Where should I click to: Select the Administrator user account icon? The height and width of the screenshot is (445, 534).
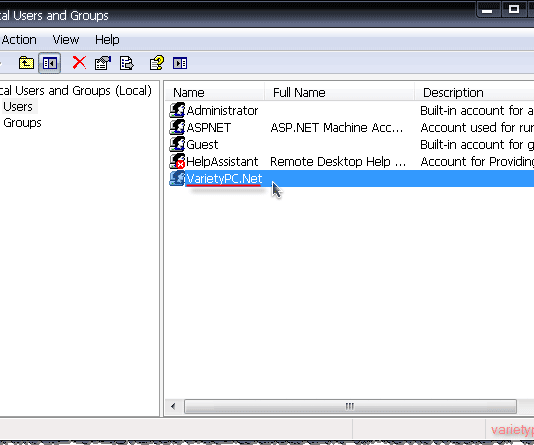tap(177, 110)
